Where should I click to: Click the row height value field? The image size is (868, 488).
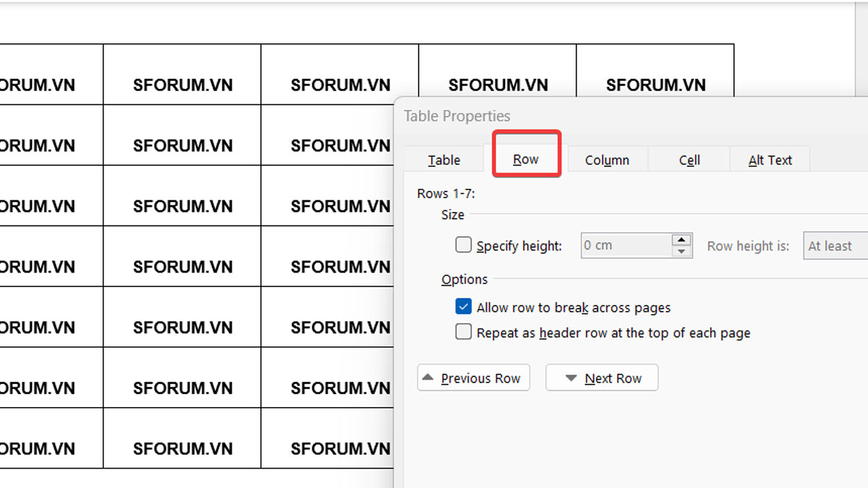626,246
